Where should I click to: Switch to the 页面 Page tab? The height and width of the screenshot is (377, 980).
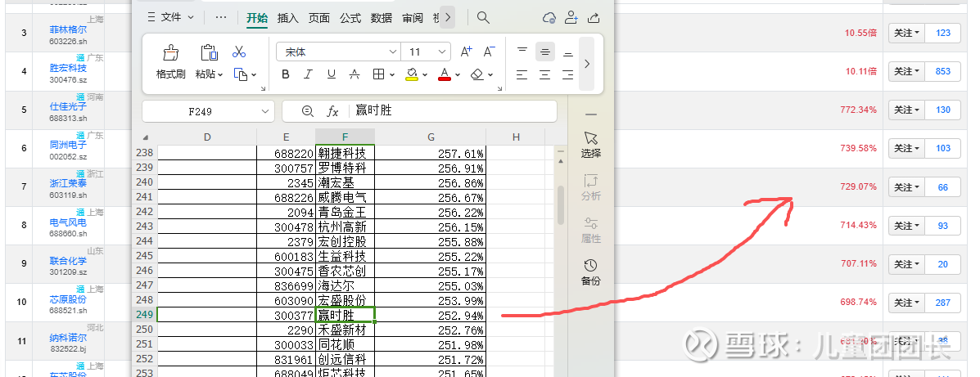[x=319, y=18]
